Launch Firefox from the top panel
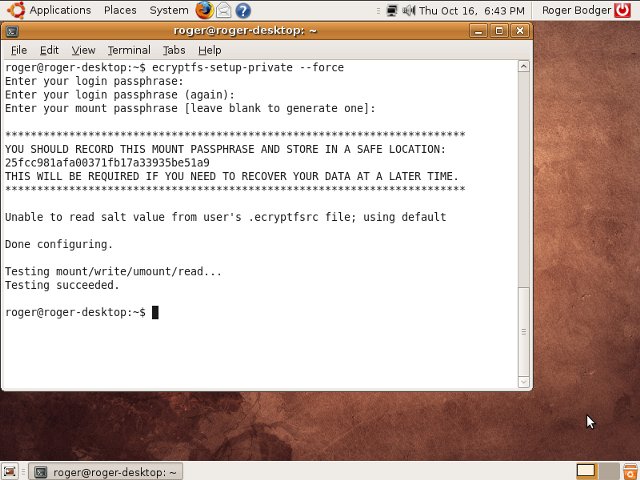 (x=204, y=10)
